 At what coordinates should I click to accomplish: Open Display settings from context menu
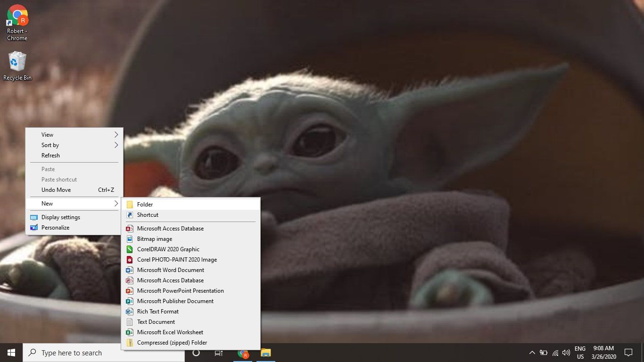click(61, 217)
